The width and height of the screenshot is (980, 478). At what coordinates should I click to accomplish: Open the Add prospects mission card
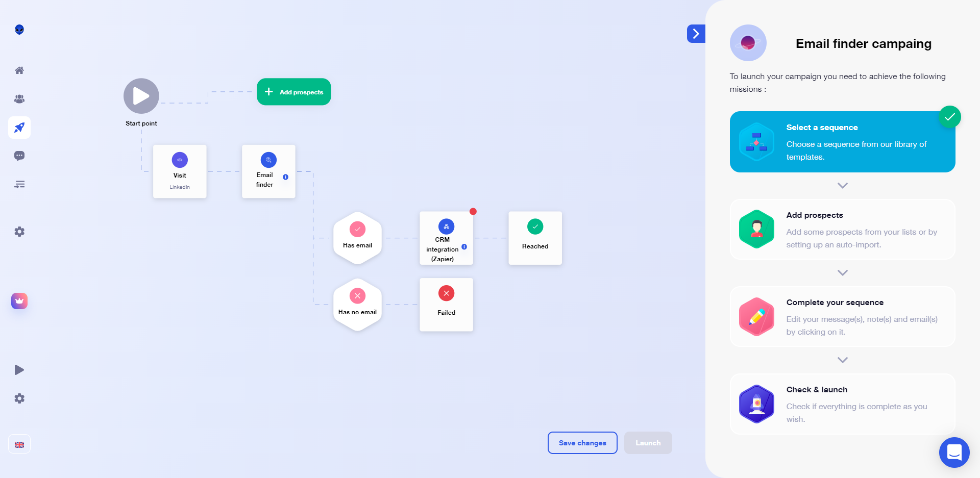[843, 230]
